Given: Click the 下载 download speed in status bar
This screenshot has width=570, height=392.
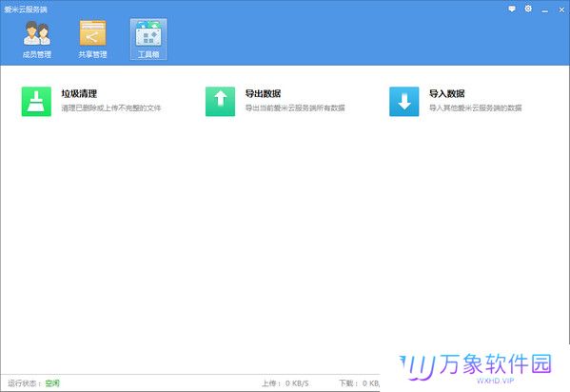Looking at the screenshot, I should pos(359,383).
